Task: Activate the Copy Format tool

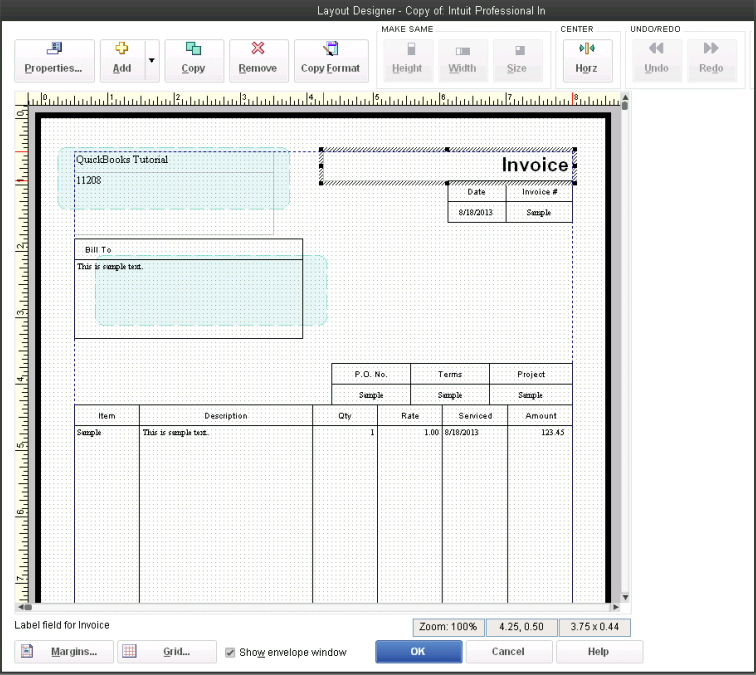Action: [331, 61]
